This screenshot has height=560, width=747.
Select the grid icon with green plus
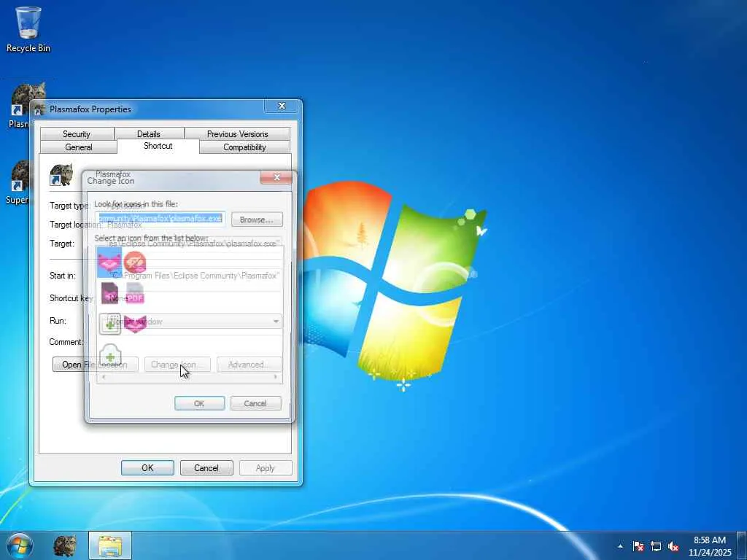tap(110, 324)
